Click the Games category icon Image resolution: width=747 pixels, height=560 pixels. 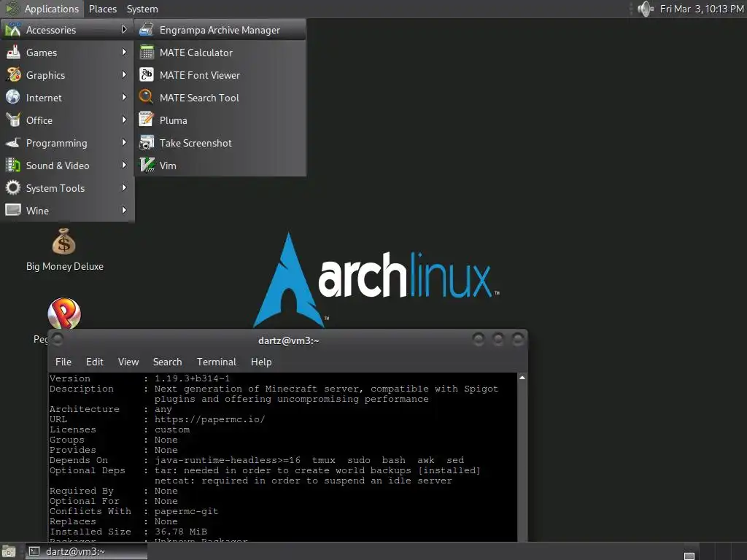coord(13,52)
